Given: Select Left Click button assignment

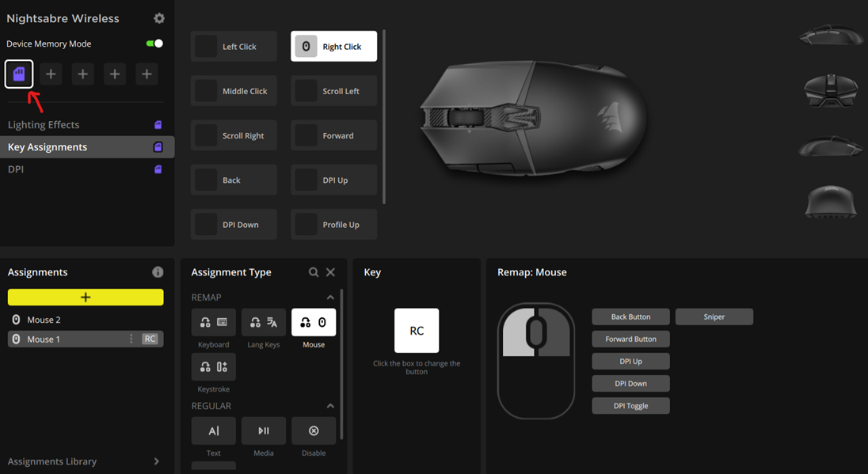Looking at the screenshot, I should point(234,47).
